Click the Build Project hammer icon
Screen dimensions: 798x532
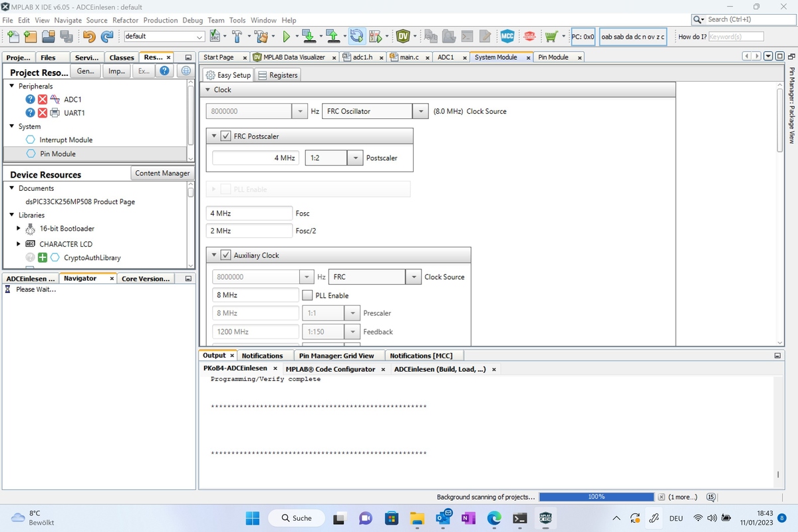point(237,37)
